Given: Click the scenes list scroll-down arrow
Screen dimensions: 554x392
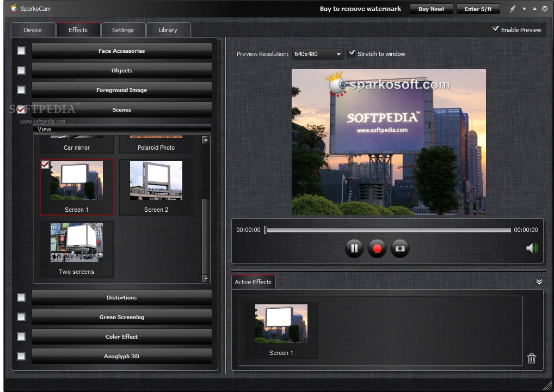Looking at the screenshot, I should click(x=206, y=279).
